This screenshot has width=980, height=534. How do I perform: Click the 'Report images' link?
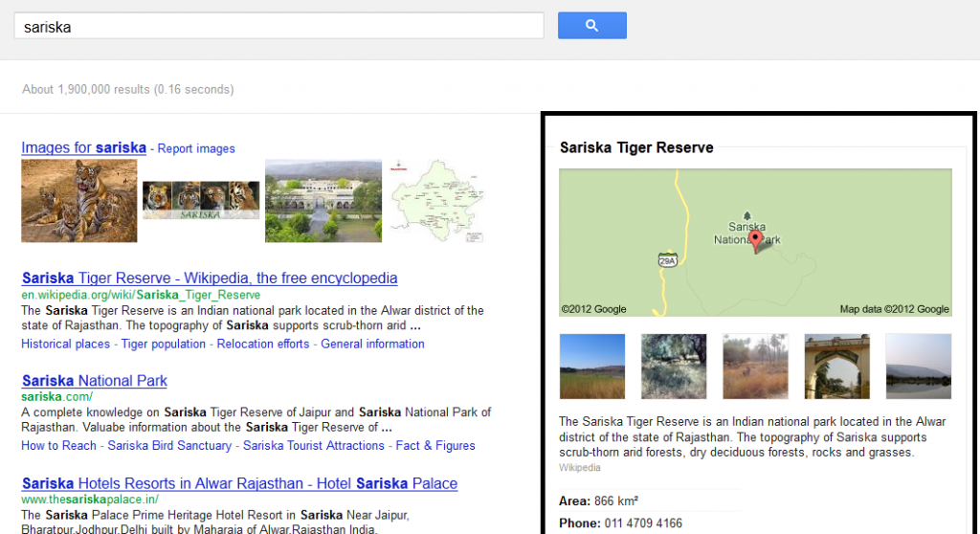coord(196,149)
